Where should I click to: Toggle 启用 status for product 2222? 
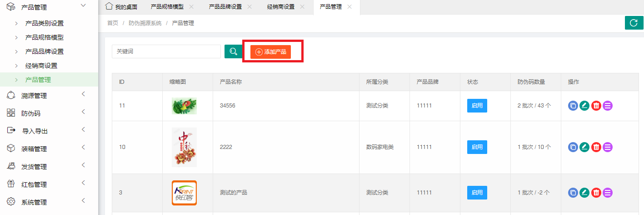coord(477,147)
